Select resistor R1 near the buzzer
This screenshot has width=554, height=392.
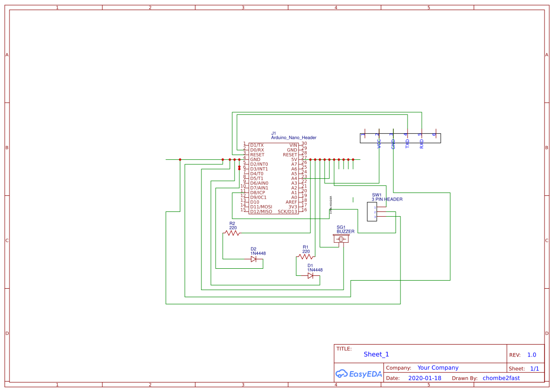point(305,256)
